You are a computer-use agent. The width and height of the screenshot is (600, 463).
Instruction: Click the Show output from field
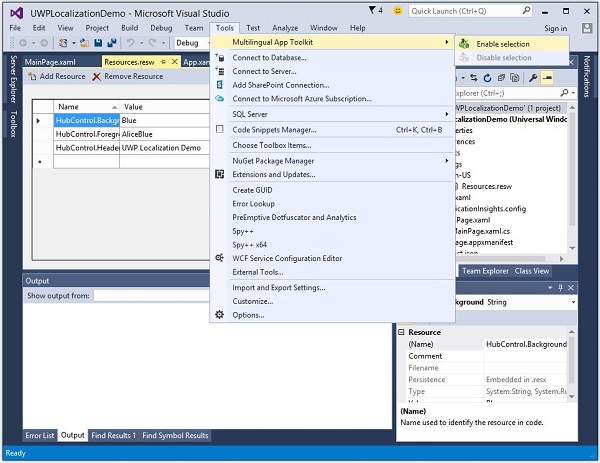click(151, 295)
